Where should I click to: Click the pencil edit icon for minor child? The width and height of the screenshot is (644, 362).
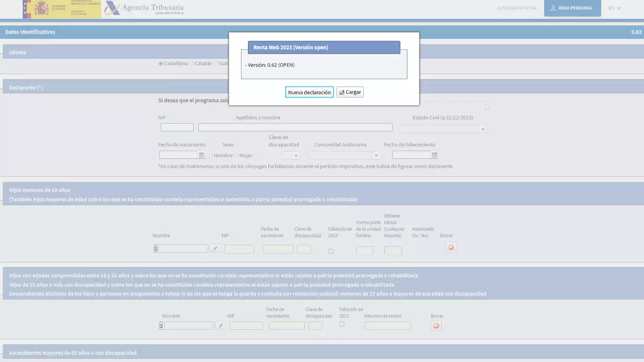coord(215,248)
